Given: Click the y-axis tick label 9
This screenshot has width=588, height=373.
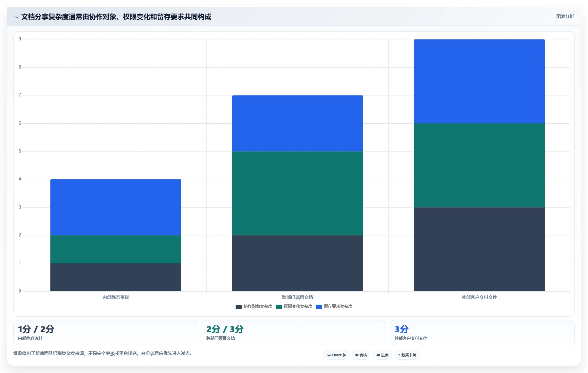Looking at the screenshot, I should coord(20,39).
